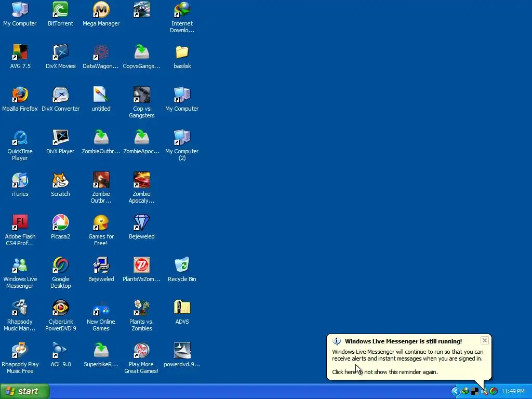
Task: Launch AOL 9.0 from the desktop
Action: [x=60, y=355]
